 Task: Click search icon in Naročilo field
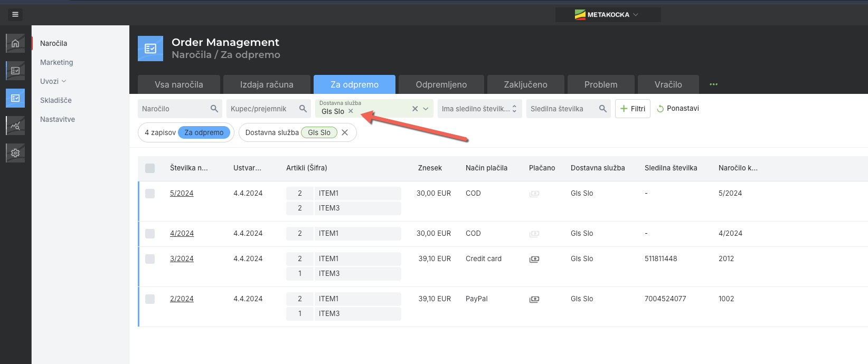point(214,109)
